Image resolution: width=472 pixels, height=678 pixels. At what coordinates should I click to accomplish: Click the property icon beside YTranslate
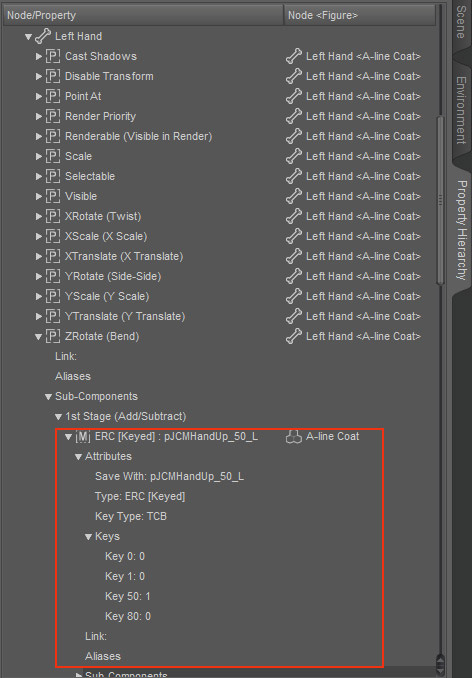(x=53, y=317)
